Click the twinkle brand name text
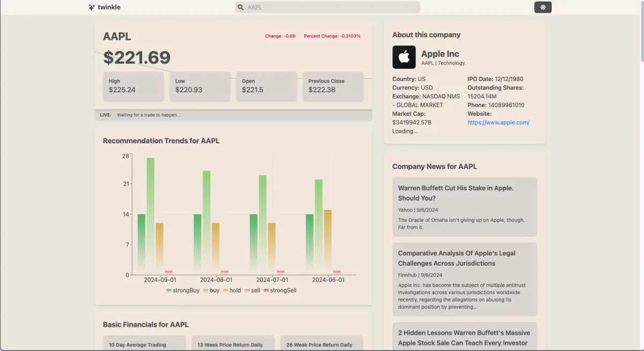Image resolution: width=644 pixels, height=351 pixels. click(109, 8)
